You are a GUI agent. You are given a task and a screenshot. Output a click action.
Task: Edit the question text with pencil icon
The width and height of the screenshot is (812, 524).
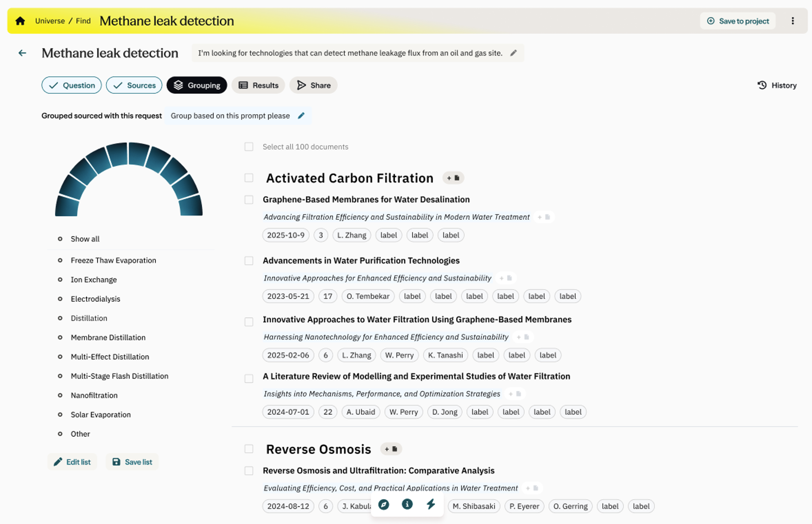click(x=513, y=53)
